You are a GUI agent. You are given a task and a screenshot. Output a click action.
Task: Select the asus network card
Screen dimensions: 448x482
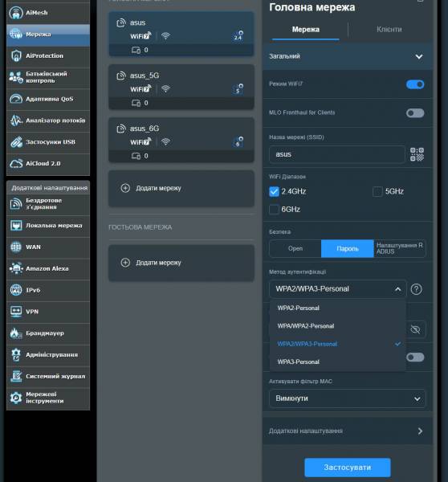[181, 35]
